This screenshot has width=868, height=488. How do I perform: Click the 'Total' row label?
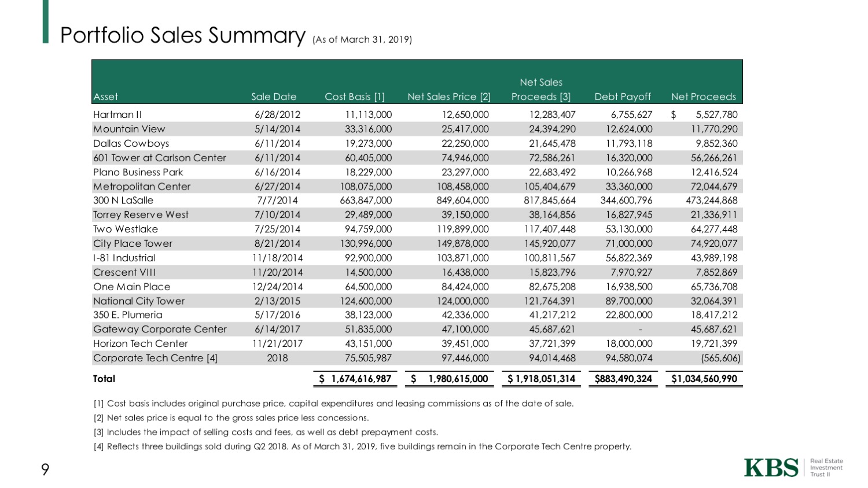pos(104,379)
